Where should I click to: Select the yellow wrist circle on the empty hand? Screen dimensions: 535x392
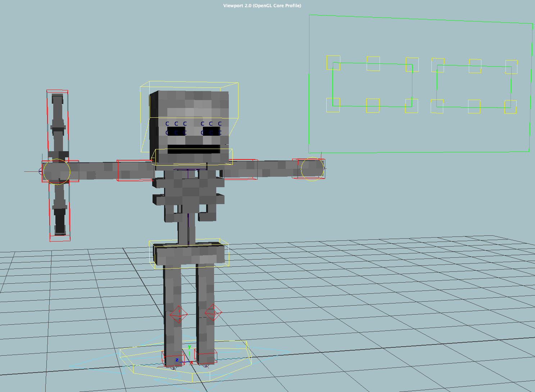[x=312, y=168]
